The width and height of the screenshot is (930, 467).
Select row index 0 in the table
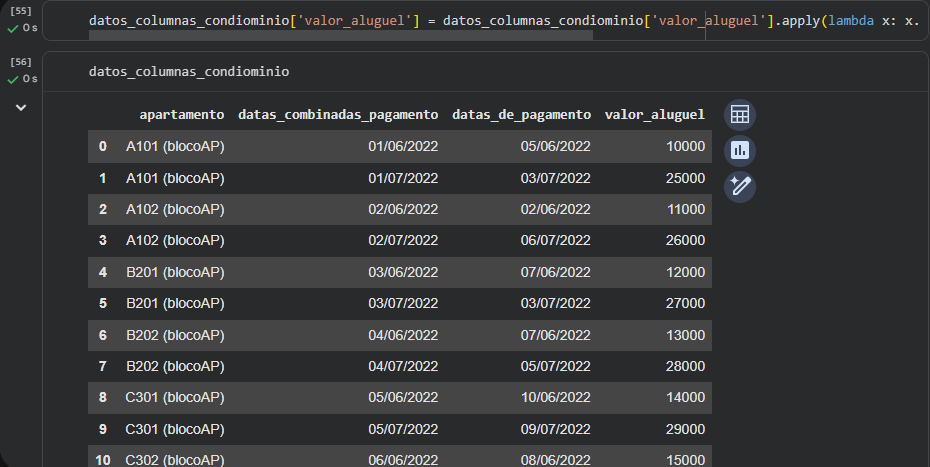click(102, 147)
